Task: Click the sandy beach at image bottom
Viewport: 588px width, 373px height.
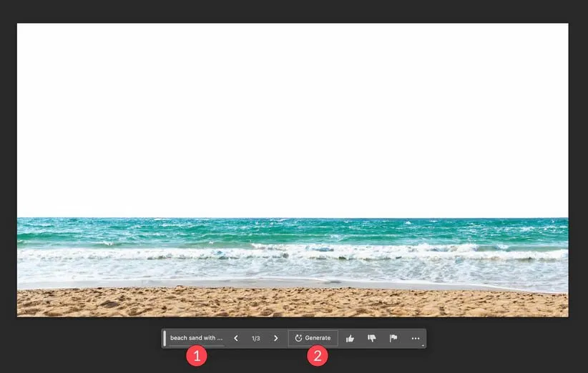Action: click(x=293, y=302)
